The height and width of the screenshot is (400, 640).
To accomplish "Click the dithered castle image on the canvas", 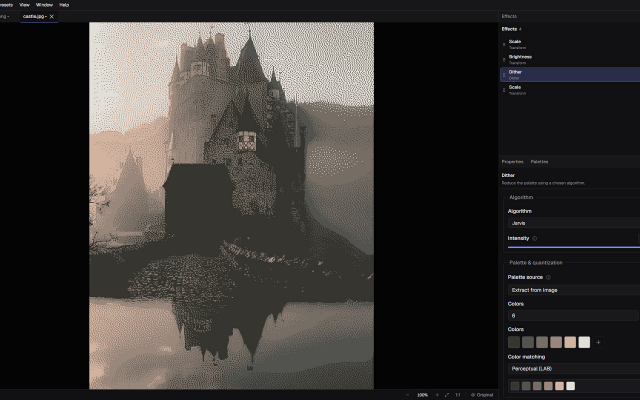I will (231, 205).
